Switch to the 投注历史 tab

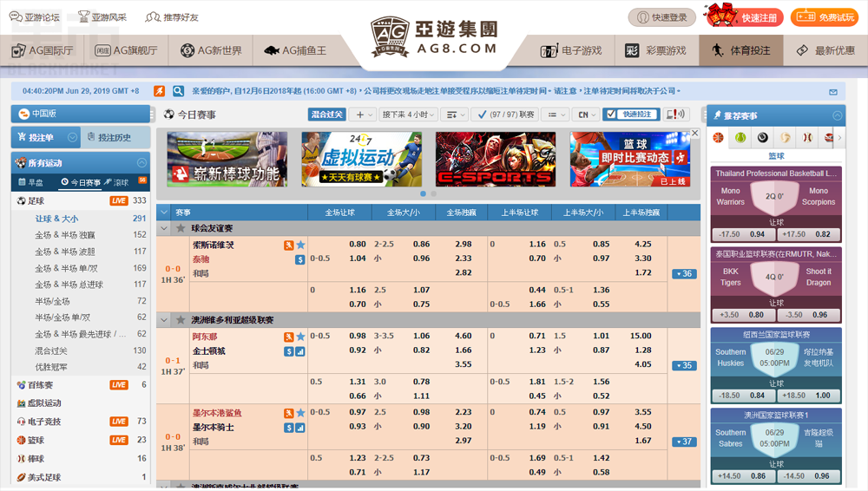click(x=115, y=137)
